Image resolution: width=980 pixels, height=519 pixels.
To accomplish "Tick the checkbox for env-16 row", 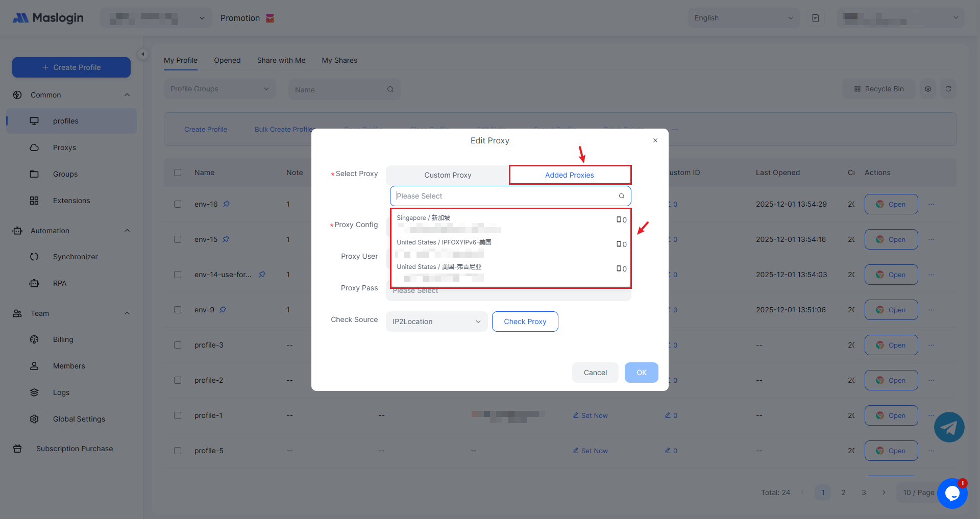I will click(x=178, y=204).
